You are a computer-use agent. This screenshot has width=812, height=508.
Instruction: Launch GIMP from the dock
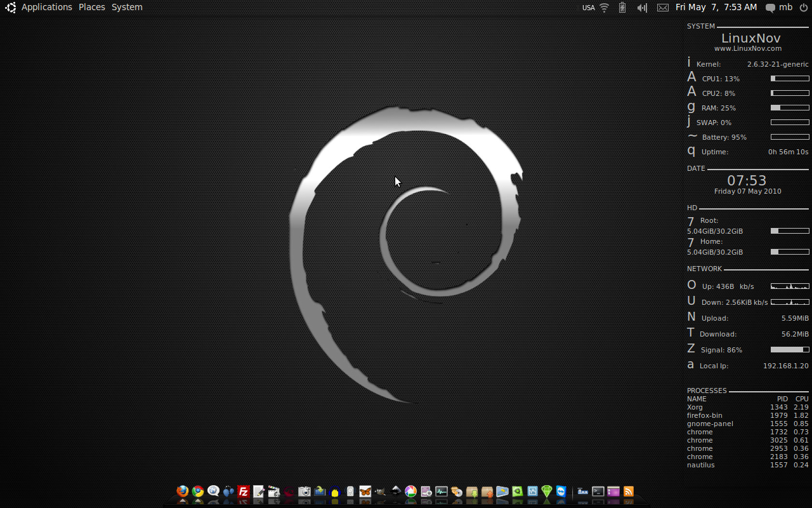coord(381,491)
